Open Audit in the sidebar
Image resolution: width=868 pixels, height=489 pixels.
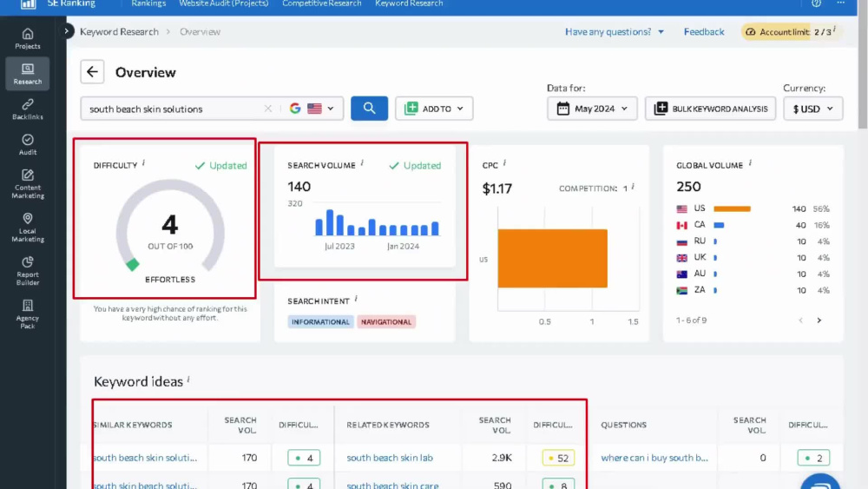coord(28,144)
